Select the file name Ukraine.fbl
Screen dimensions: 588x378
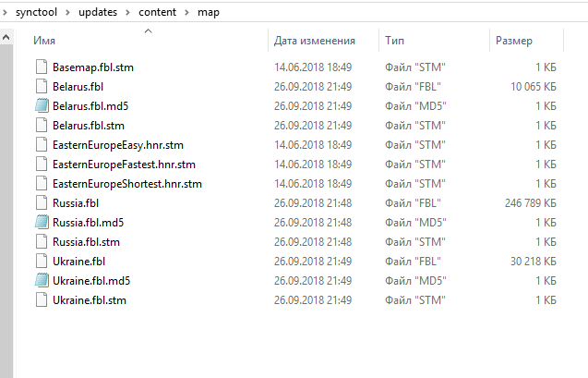pyautogui.click(x=79, y=262)
